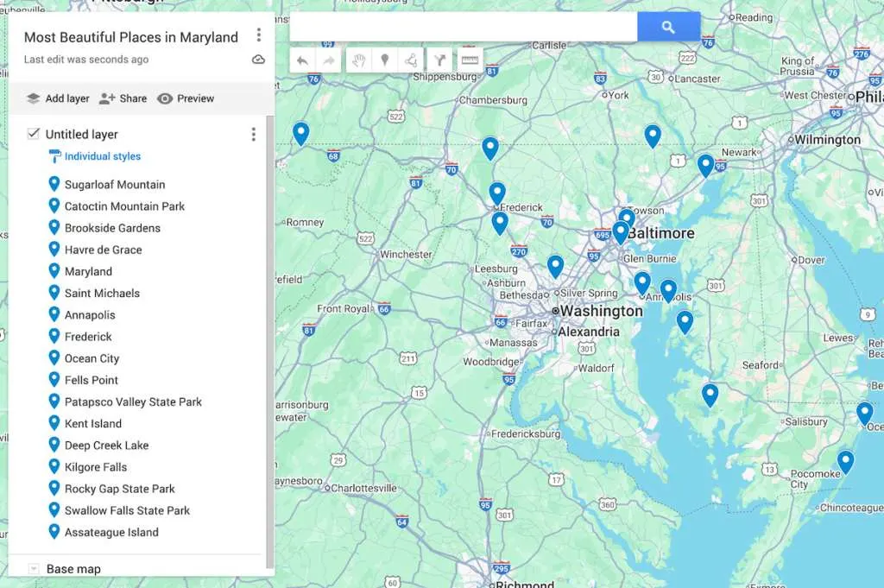Select Swallow Falls State Park list entry
Screen dimensions: 884x588
tap(127, 510)
